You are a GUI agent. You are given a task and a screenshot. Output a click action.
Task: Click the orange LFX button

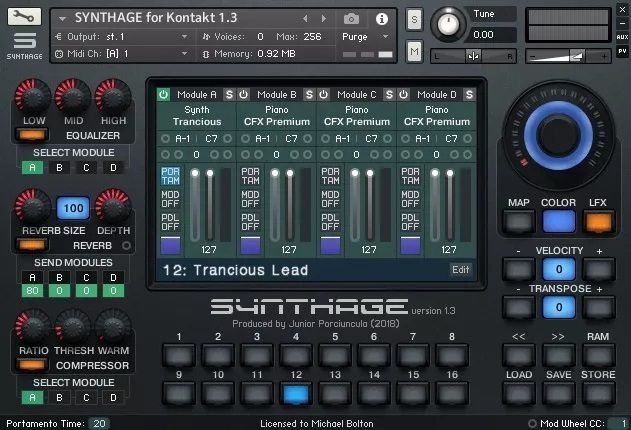click(598, 222)
